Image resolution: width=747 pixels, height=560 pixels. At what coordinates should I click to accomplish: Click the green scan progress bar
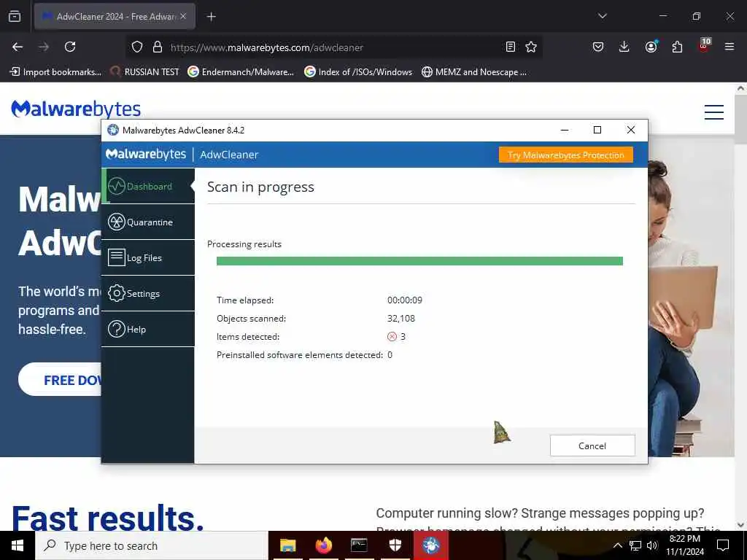pos(419,261)
